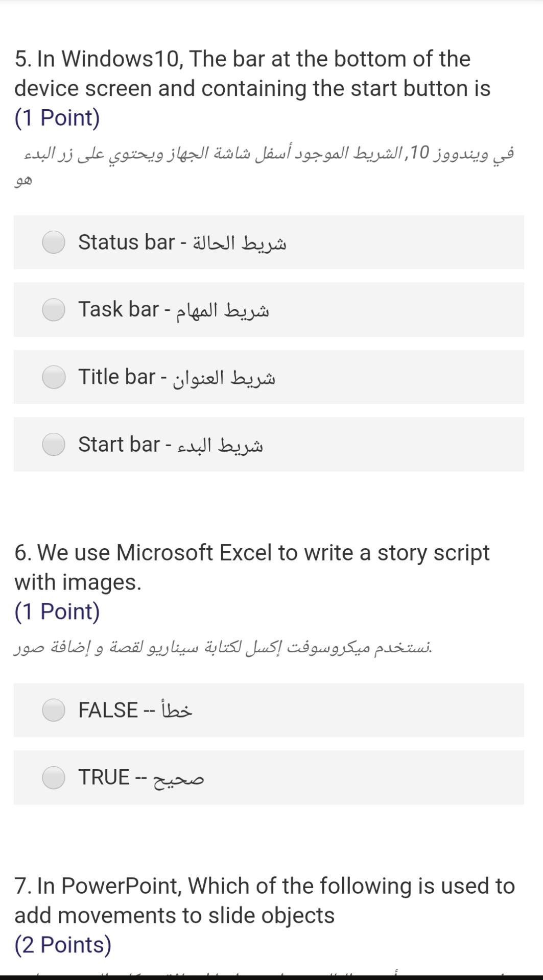Click the 'Status bar - شريط الحالة' label text
This screenshot has width=543, height=980.
pos(182,242)
